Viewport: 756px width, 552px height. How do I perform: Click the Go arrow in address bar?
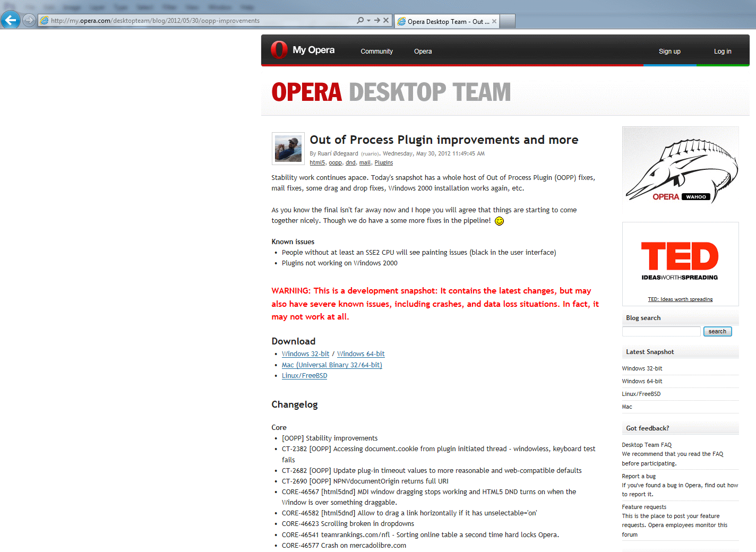click(x=377, y=20)
